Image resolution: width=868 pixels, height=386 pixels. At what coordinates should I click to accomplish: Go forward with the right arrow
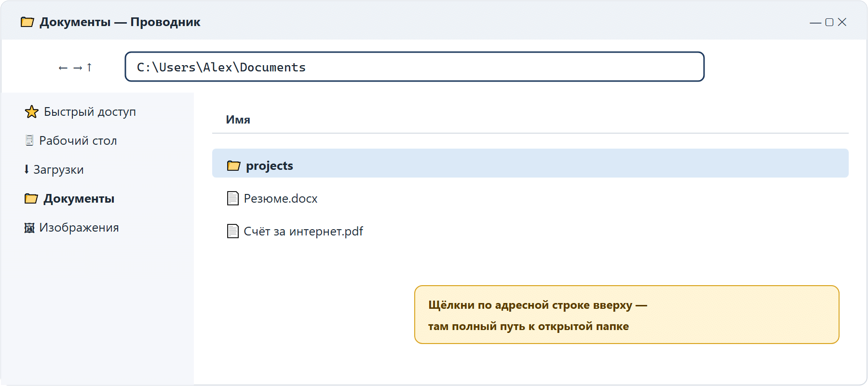(x=78, y=68)
